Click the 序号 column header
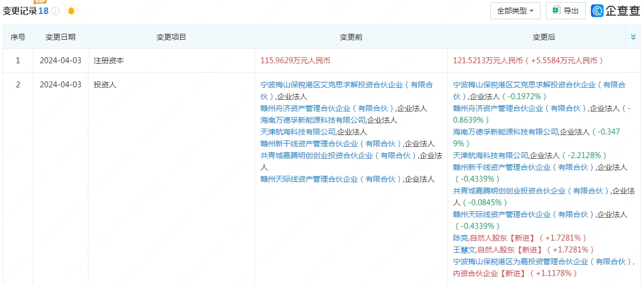The width and height of the screenshot is (644, 284). [18, 37]
